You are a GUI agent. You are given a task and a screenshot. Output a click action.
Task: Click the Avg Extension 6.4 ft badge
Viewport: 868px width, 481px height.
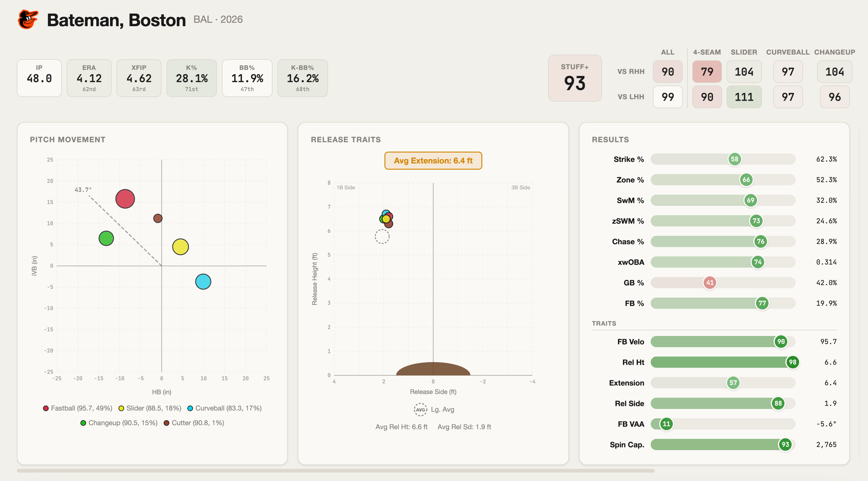pyautogui.click(x=433, y=161)
